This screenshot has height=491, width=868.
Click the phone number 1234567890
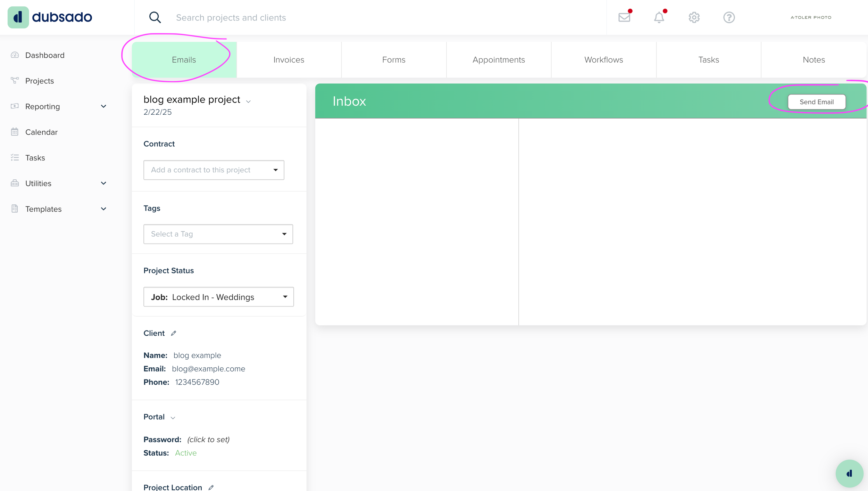click(x=197, y=382)
